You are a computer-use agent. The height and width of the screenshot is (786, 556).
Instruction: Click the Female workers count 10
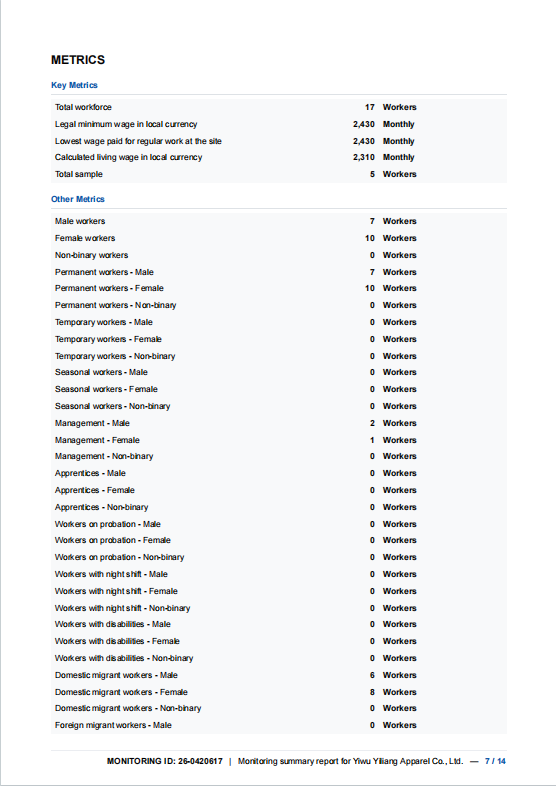click(369, 238)
